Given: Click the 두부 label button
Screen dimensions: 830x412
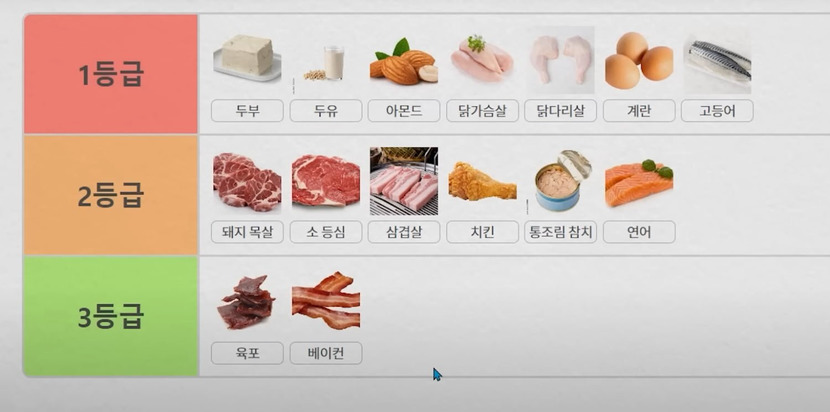Looking at the screenshot, I should (x=247, y=111).
